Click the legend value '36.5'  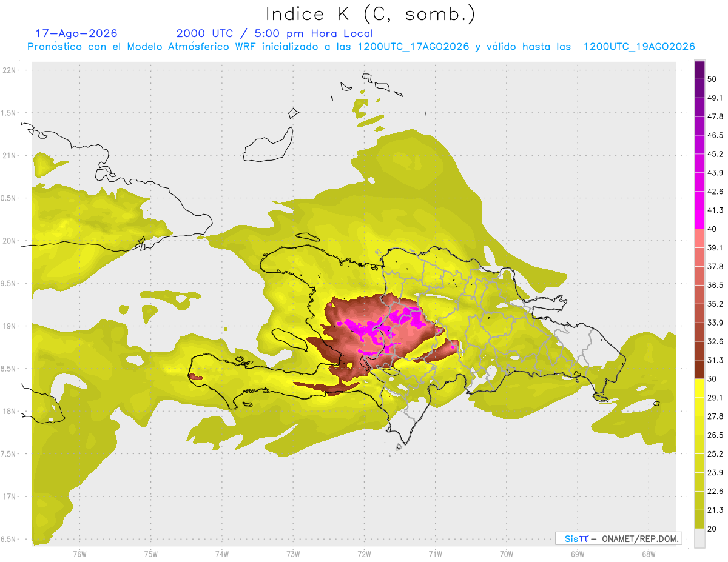(x=715, y=286)
